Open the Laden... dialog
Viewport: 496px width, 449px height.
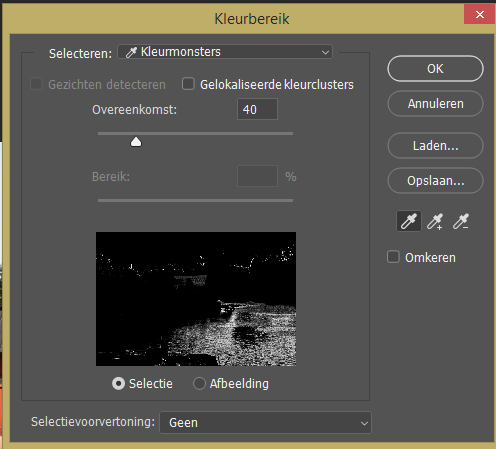pyautogui.click(x=435, y=146)
